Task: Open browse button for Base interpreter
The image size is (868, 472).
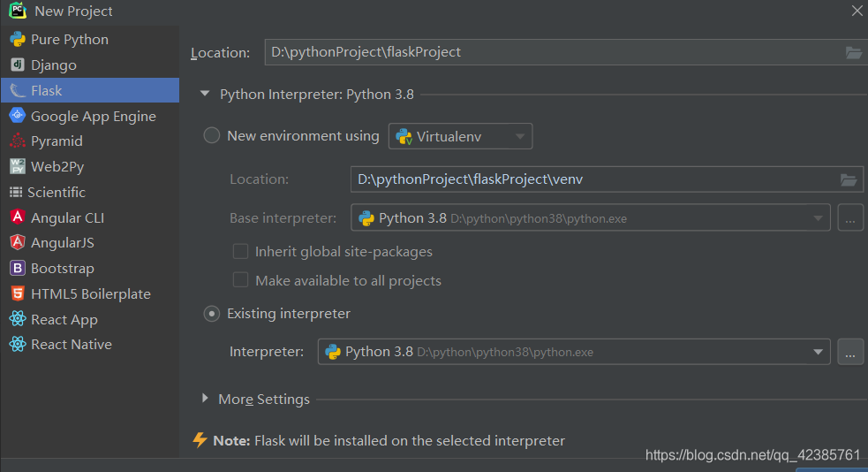Action: [850, 217]
